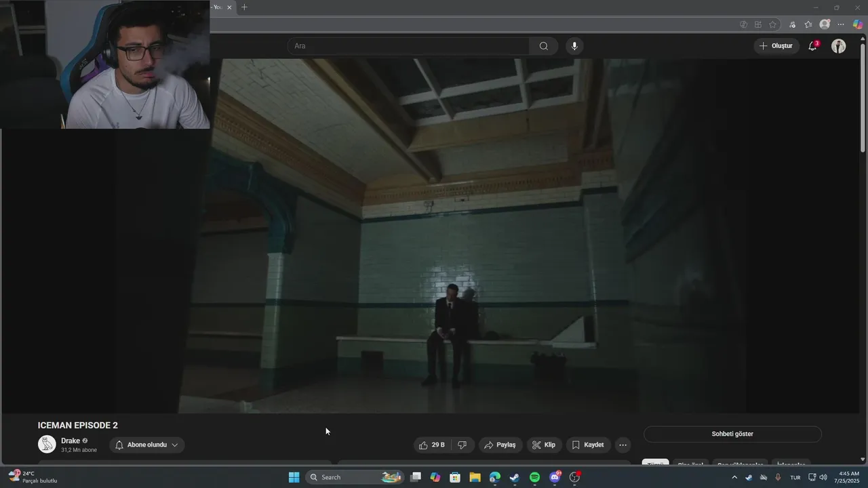Create a clip with Klip button
Screen dimensions: 868x488
544,445
